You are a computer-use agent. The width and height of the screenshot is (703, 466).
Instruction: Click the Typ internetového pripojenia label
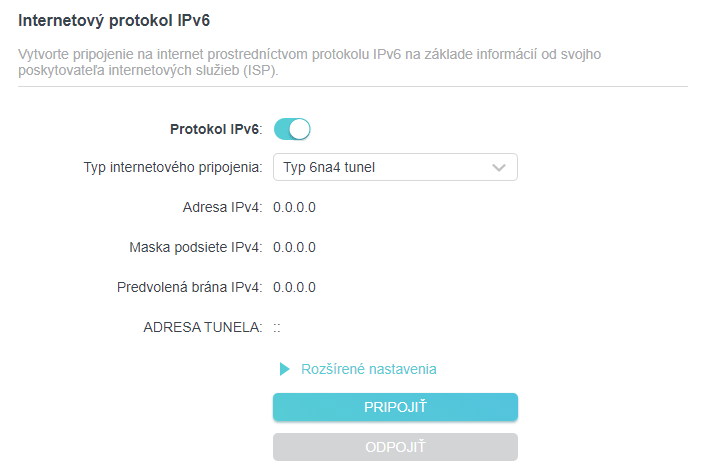173,167
